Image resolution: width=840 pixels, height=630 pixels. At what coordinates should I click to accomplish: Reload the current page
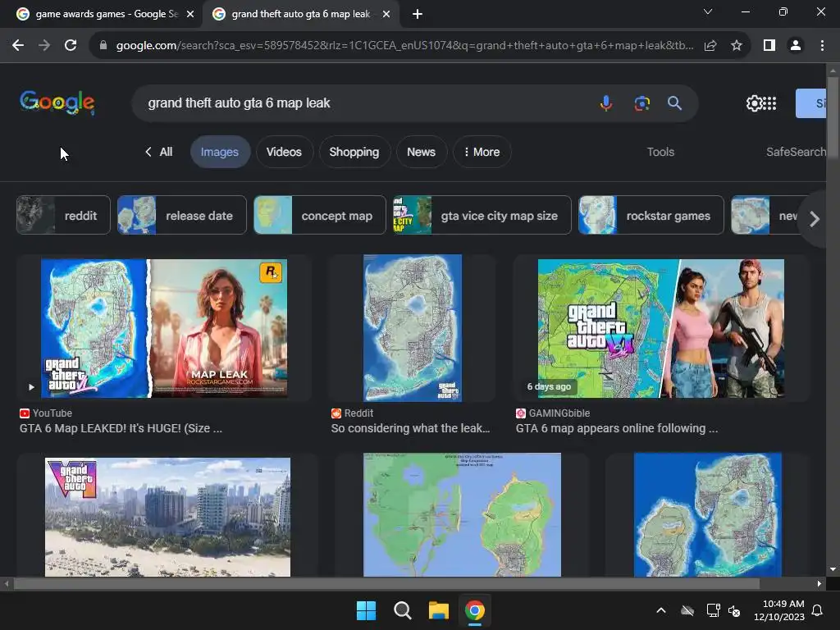pyautogui.click(x=71, y=46)
